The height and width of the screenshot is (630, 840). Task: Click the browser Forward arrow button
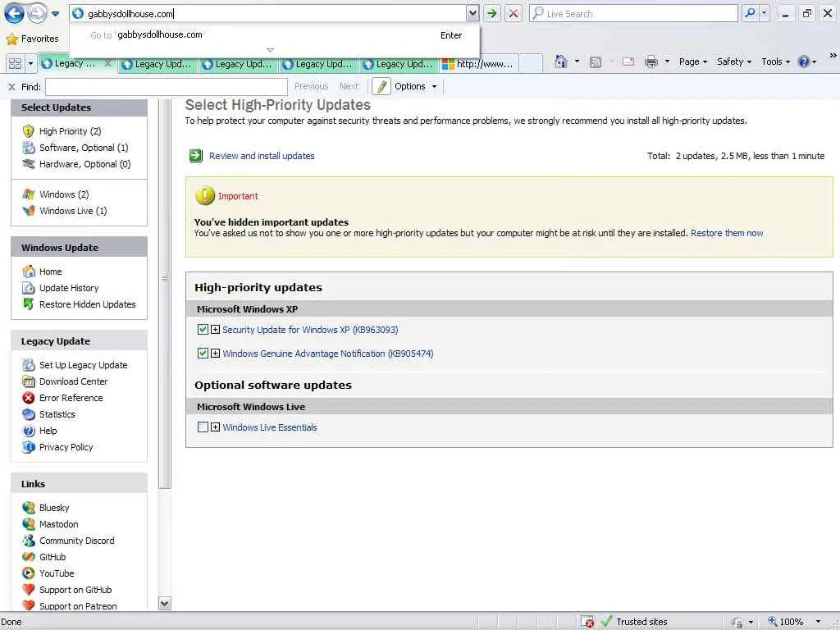click(x=36, y=13)
